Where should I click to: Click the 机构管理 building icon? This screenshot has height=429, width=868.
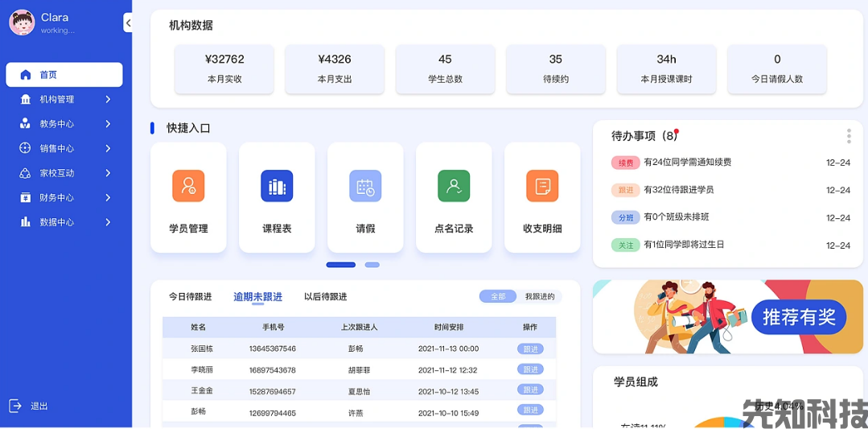26,100
